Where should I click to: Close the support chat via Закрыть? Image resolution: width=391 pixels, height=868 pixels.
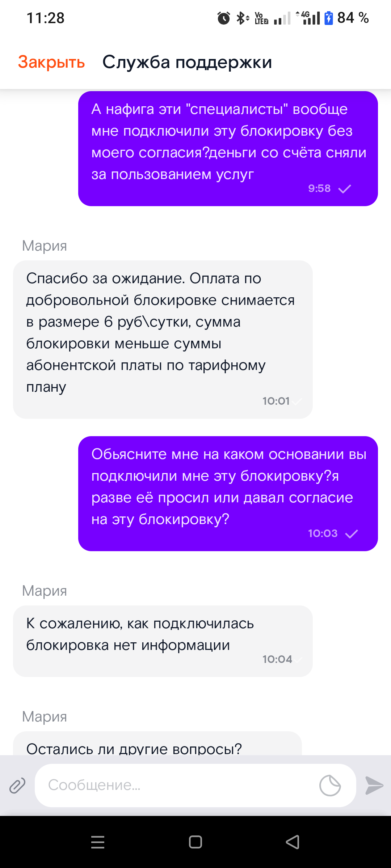[x=51, y=62]
